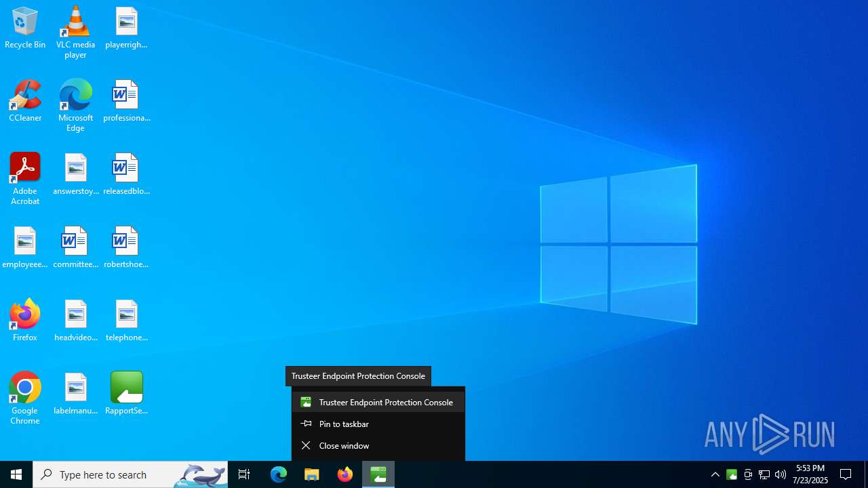This screenshot has width=868, height=488.
Task: Select the playerrigh... image file
Action: click(x=126, y=28)
